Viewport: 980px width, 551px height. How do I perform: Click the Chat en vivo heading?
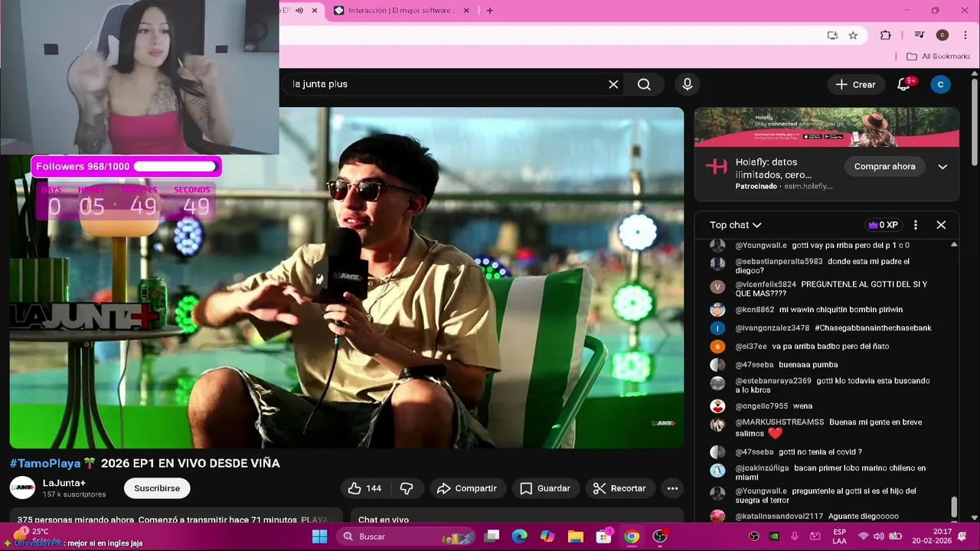(384, 520)
